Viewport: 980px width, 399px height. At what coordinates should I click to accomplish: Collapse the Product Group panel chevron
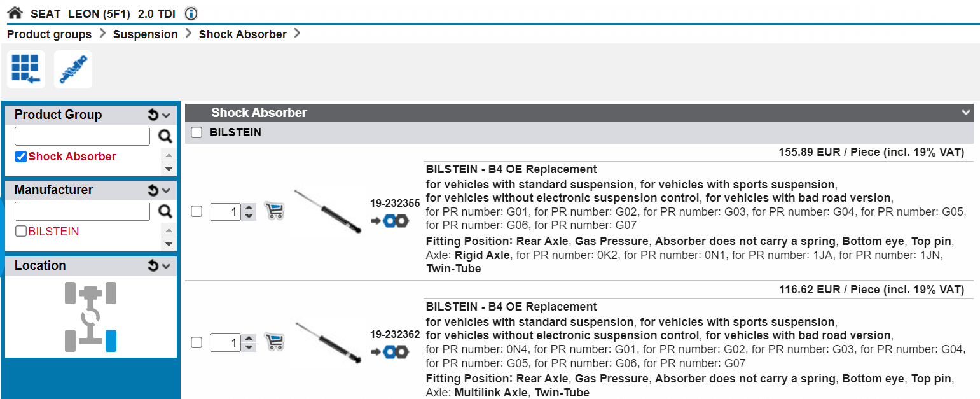[167, 115]
